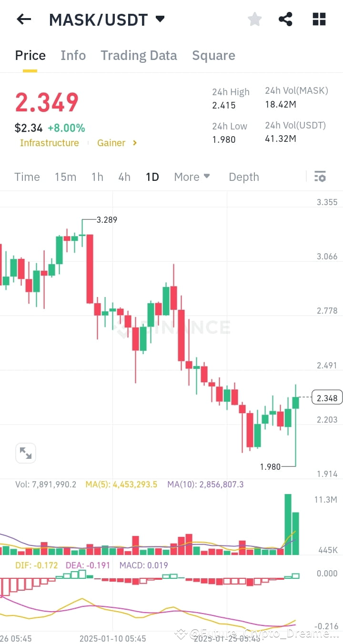Viewport: 343px width, 644px height.
Task: Expand the More timeframes dropdown
Action: (192, 177)
